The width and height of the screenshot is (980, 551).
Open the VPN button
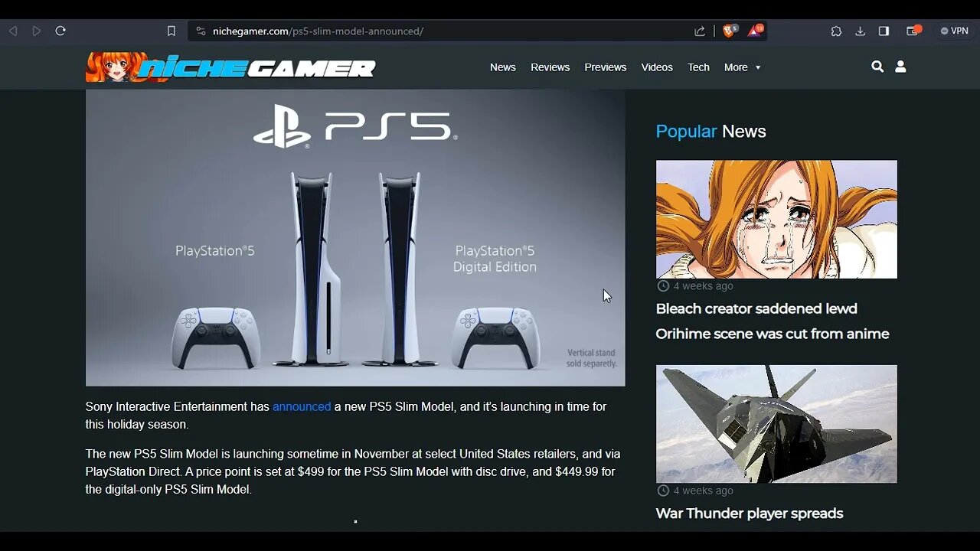[x=954, y=31]
